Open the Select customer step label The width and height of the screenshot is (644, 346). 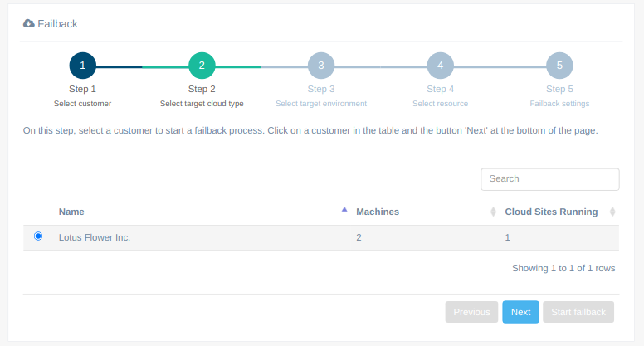click(x=82, y=104)
